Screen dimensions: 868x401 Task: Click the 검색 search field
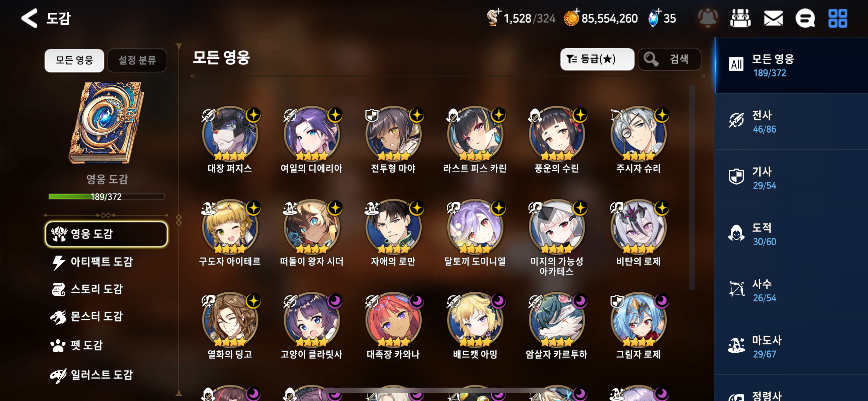669,59
